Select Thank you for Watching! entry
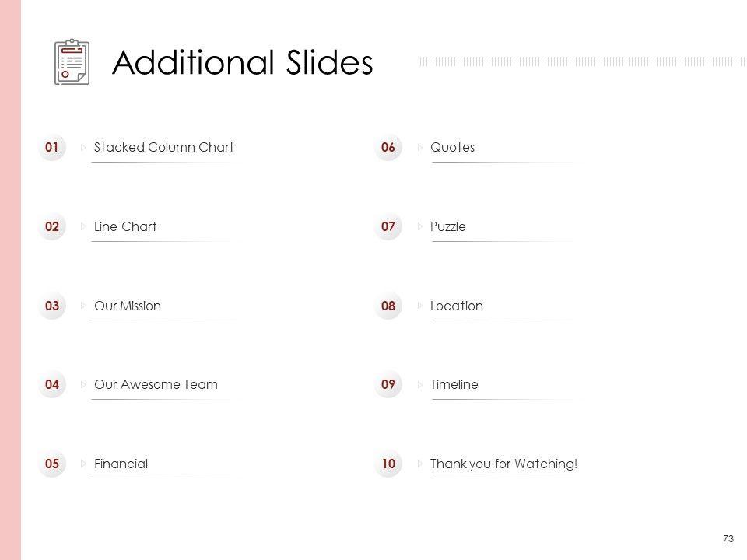This screenshot has width=747, height=560. point(504,464)
